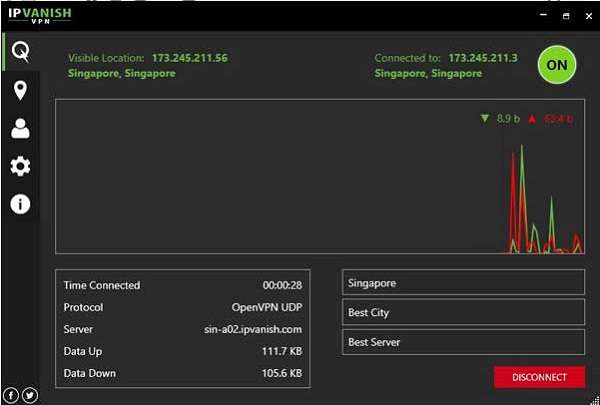Close the IPVanish window
The width and height of the screenshot is (600, 405).
point(587,16)
